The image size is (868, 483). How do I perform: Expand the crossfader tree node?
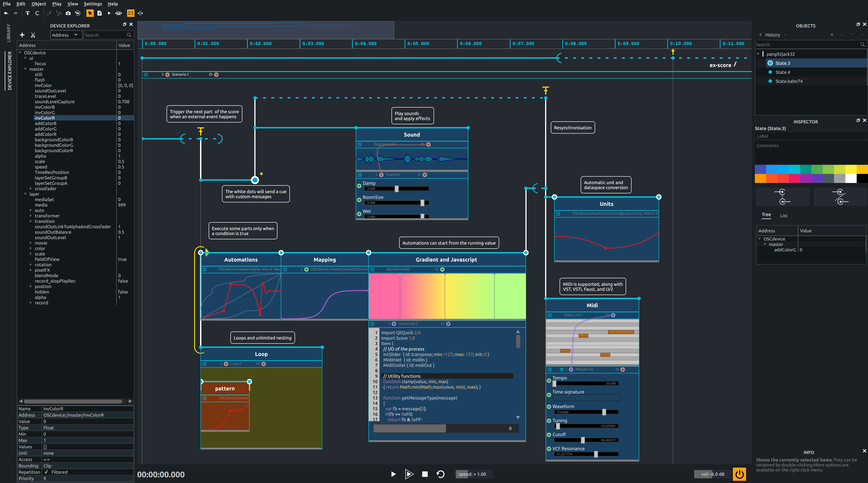click(31, 189)
